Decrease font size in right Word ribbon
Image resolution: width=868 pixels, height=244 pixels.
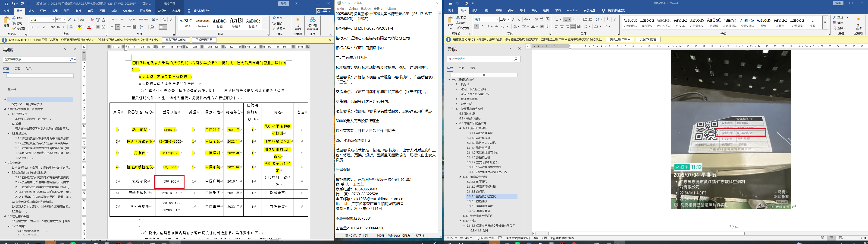click(519, 19)
